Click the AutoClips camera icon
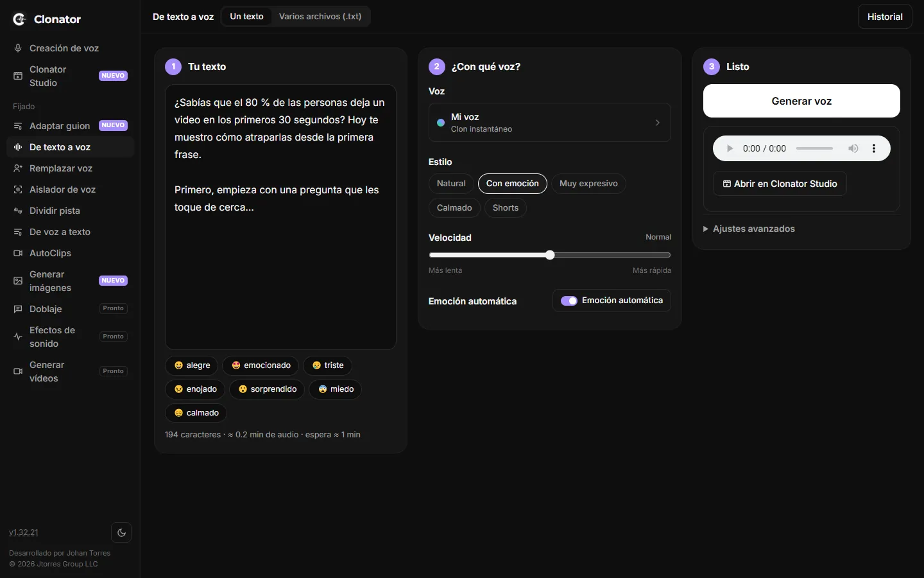This screenshot has height=578, width=924. (18, 253)
